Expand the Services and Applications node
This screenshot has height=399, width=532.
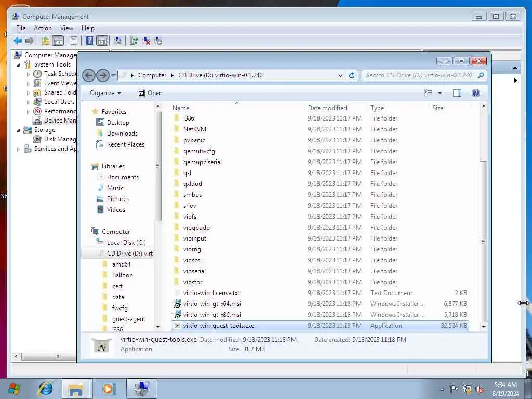click(18, 149)
